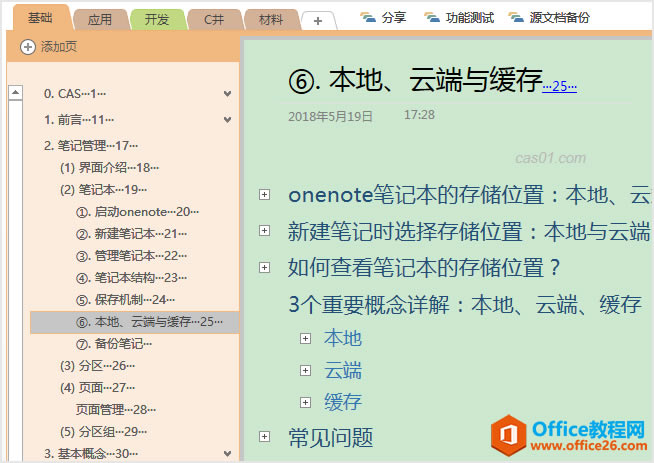This screenshot has height=463, width=654.
Task: Open the ···25··· link in page title
Action: pyautogui.click(x=559, y=86)
